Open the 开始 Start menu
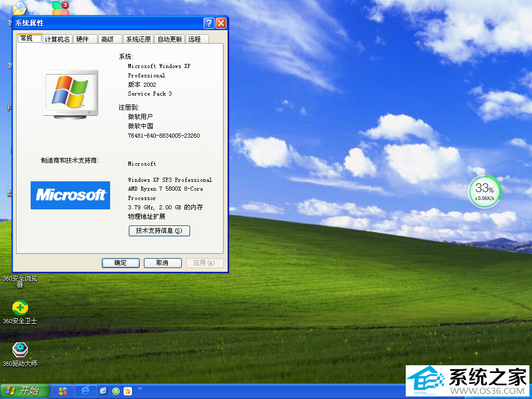The image size is (532, 399). click(25, 391)
